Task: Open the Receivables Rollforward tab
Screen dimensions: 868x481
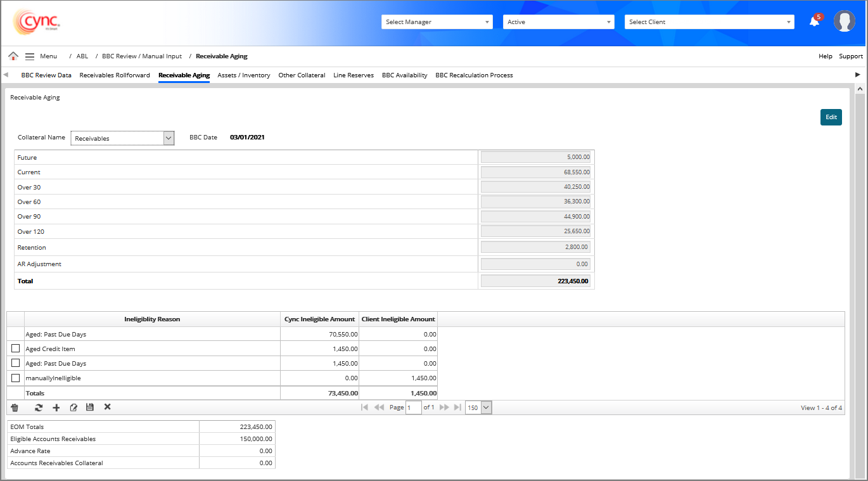Action: pyautogui.click(x=115, y=75)
